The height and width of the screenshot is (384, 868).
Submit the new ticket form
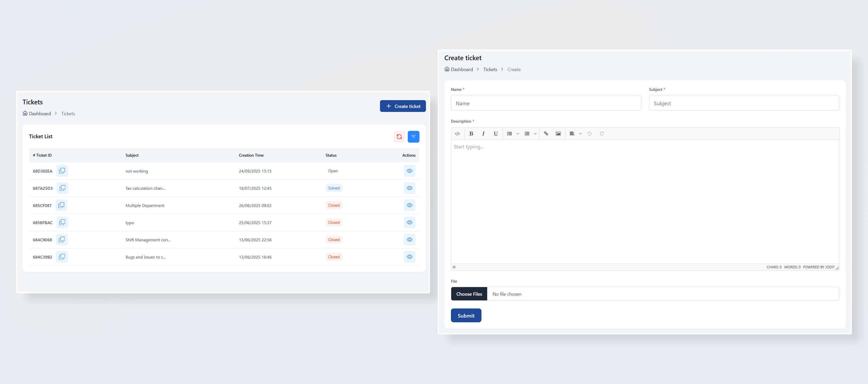[x=466, y=315]
